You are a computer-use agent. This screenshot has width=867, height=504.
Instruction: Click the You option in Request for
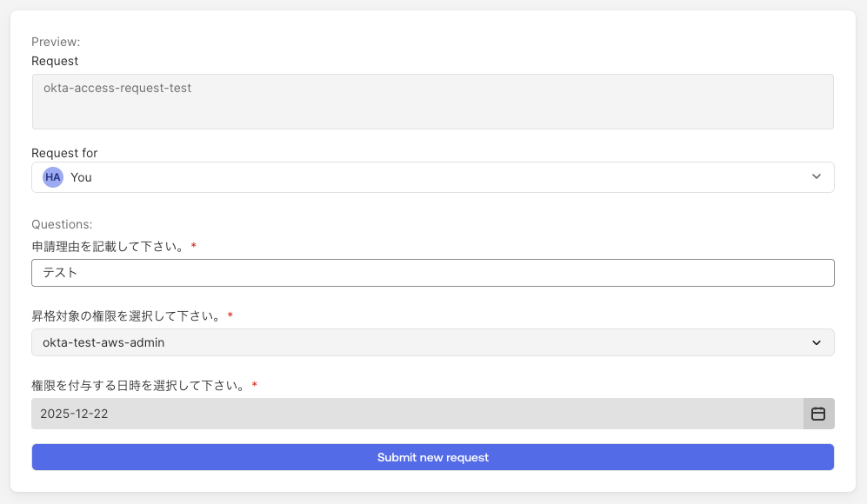click(x=81, y=177)
